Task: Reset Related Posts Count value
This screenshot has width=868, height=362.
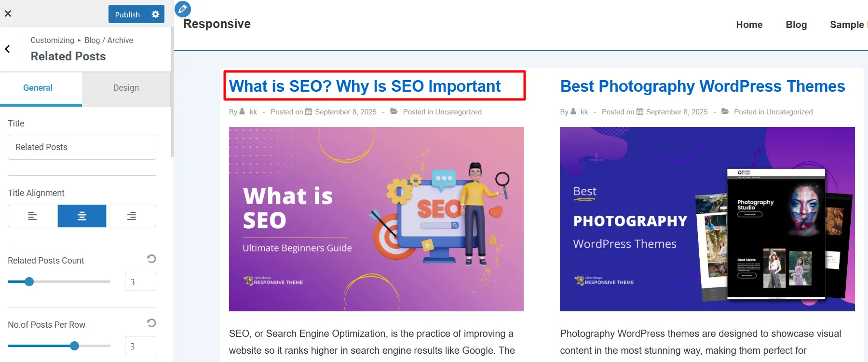Action: (151, 259)
